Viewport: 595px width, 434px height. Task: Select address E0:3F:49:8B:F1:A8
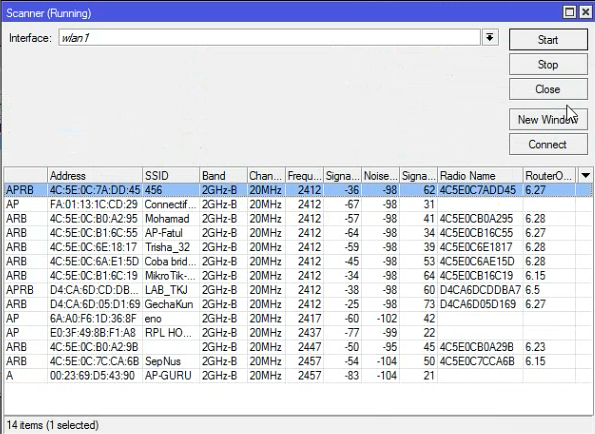(93, 333)
